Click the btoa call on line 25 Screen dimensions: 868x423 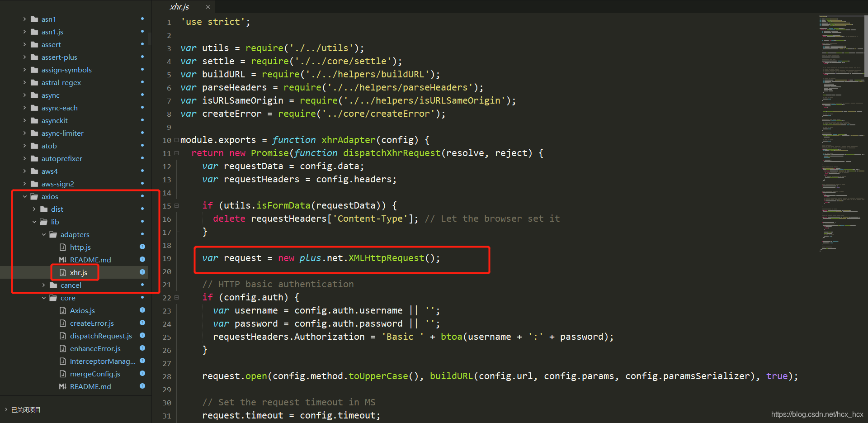point(452,337)
